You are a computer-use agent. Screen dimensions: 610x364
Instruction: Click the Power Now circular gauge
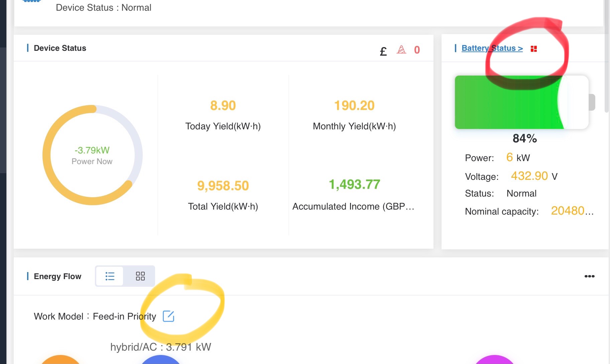coord(93,155)
